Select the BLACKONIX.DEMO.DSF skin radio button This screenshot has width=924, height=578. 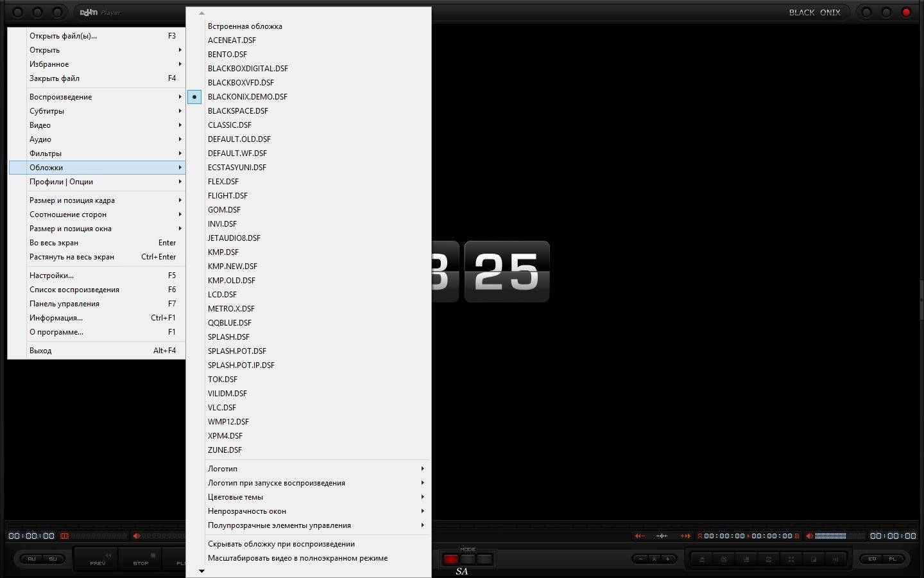tap(194, 97)
